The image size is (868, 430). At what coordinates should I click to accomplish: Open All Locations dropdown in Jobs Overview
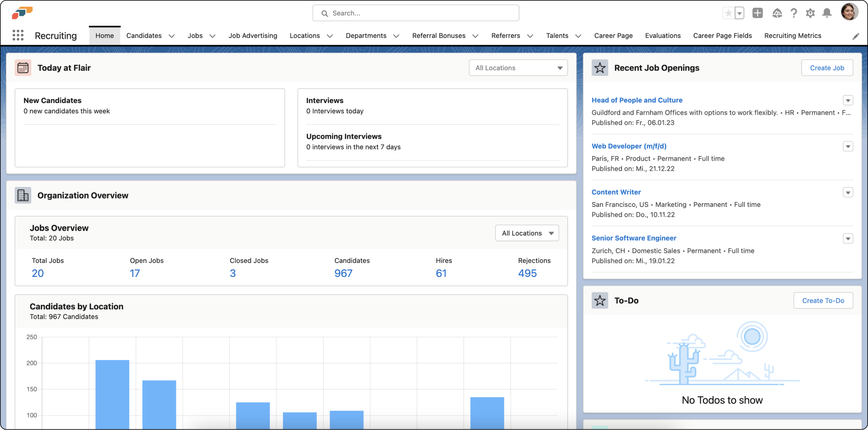[527, 233]
